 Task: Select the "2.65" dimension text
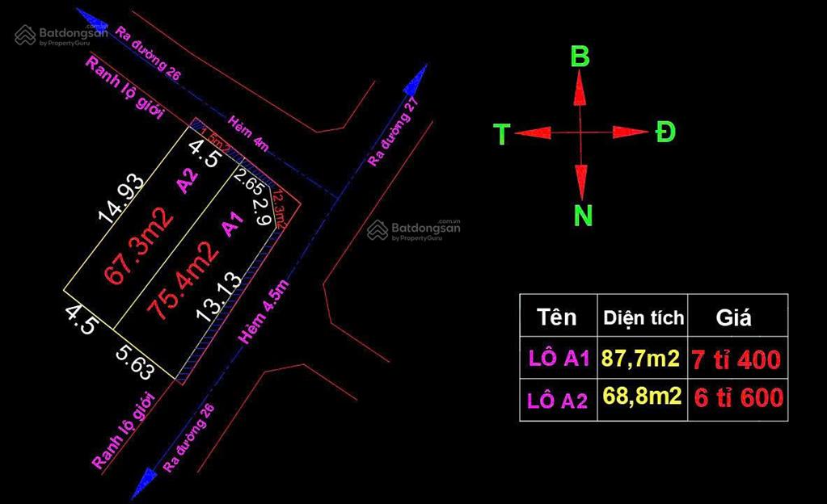tap(248, 182)
